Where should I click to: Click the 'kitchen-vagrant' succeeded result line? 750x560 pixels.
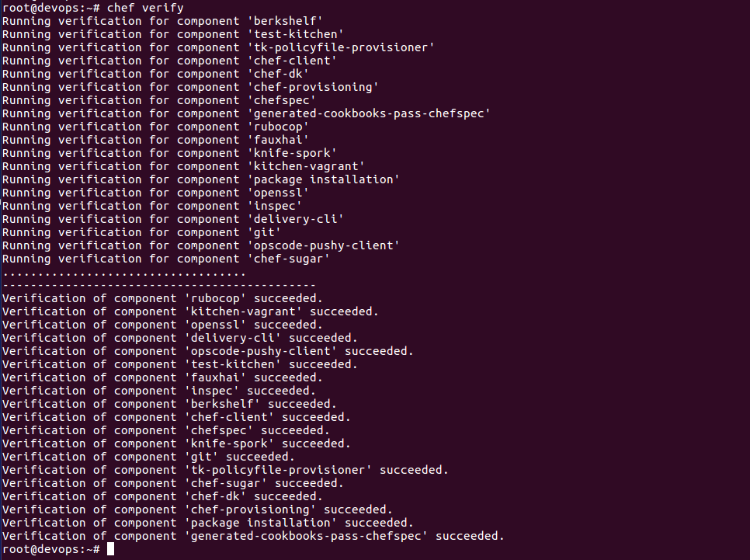190,311
